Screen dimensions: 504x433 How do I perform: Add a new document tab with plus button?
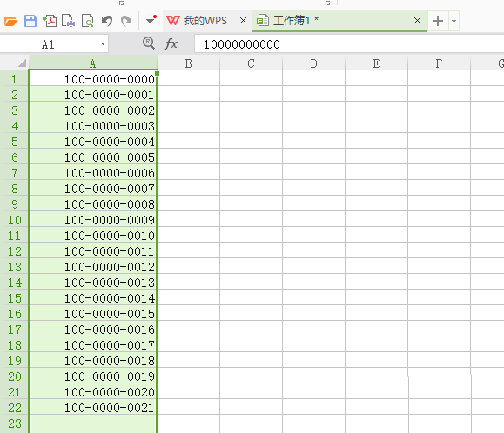tap(438, 21)
